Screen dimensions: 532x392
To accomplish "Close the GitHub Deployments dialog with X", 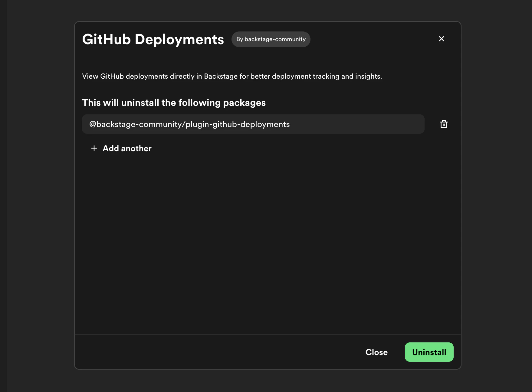I will tap(442, 39).
